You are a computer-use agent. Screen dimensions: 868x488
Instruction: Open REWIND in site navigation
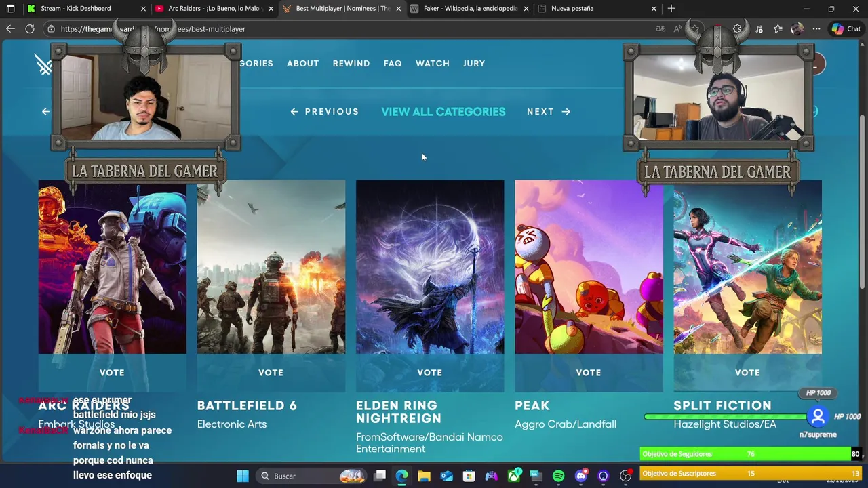(x=351, y=63)
